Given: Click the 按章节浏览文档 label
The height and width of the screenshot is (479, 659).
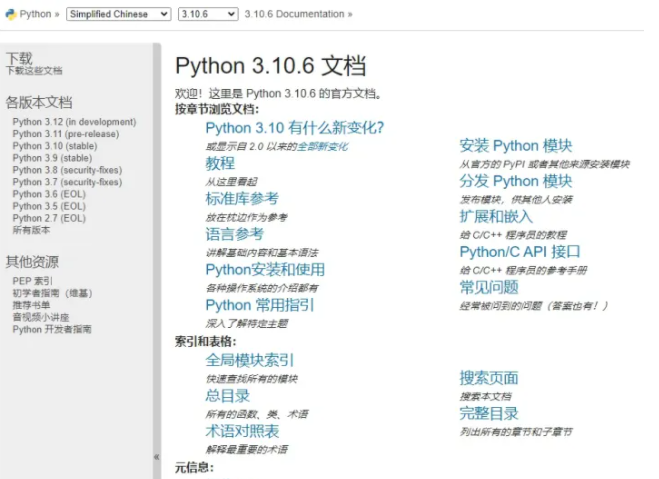Looking at the screenshot, I should point(217,109).
